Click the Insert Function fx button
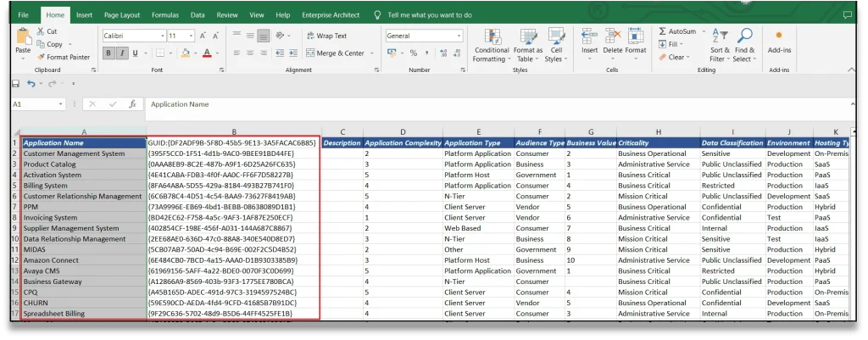 132,104
